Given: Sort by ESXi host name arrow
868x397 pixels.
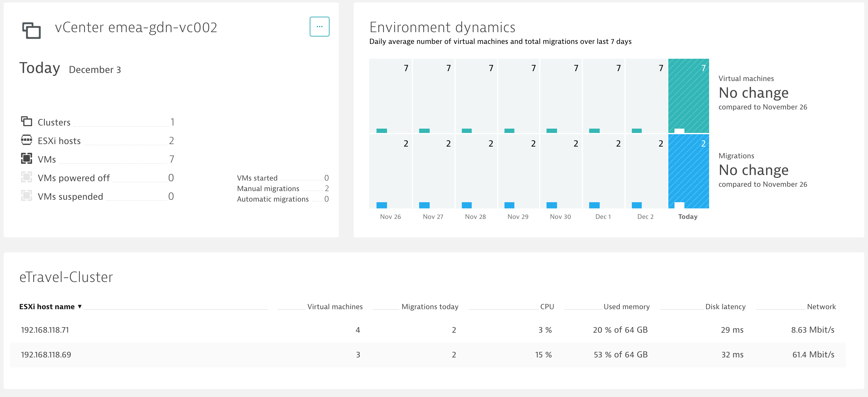Looking at the screenshot, I should point(80,306).
